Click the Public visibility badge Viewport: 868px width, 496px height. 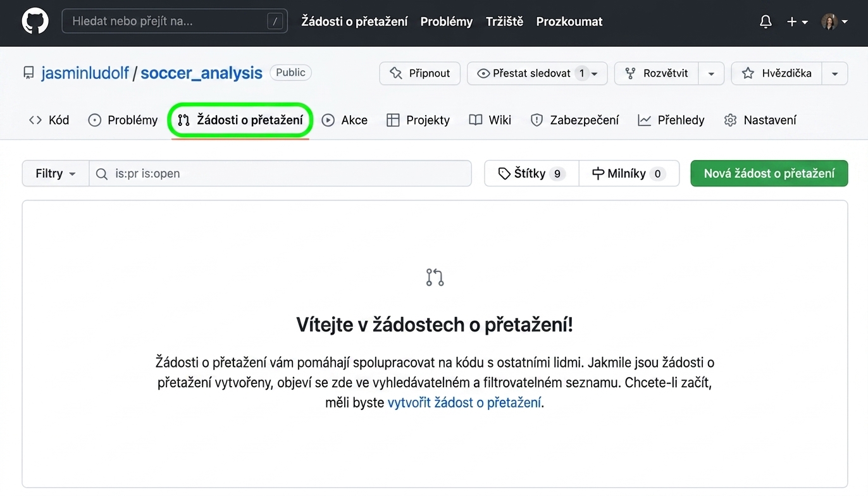pos(291,72)
